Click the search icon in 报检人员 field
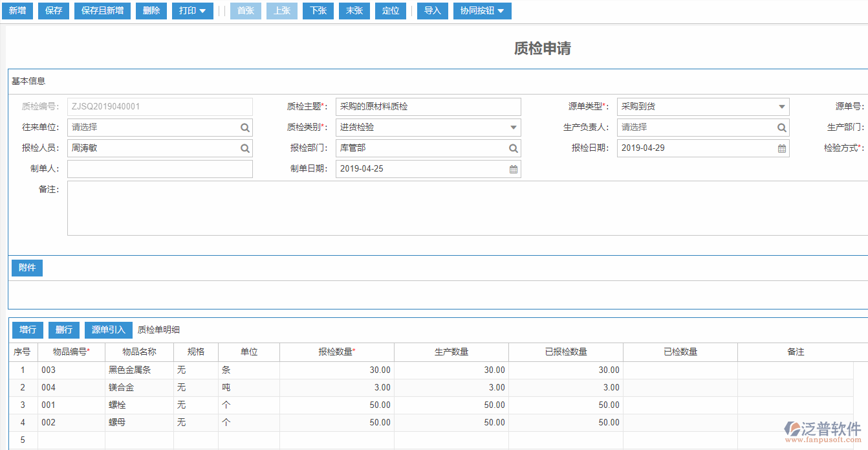The width and height of the screenshot is (868, 450). click(x=245, y=148)
